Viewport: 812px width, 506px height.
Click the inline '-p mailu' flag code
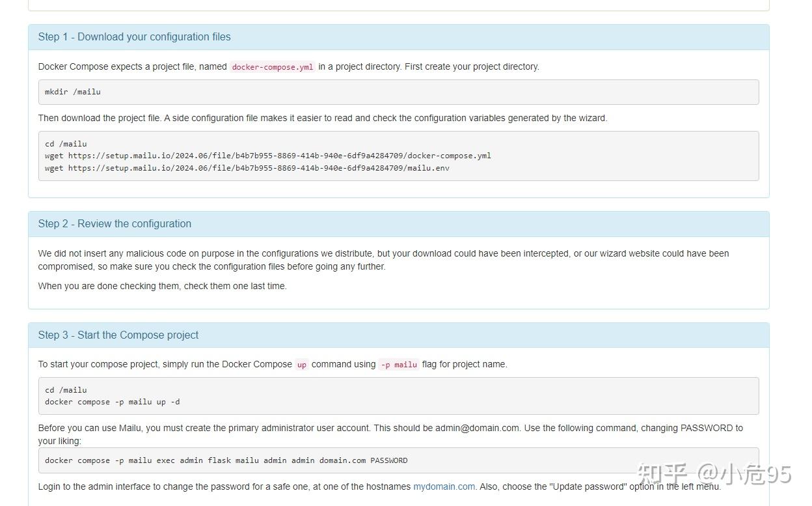point(399,365)
